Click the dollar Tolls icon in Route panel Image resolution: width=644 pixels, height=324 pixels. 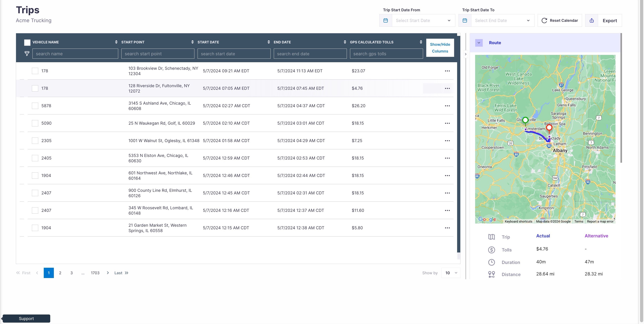pyautogui.click(x=491, y=250)
